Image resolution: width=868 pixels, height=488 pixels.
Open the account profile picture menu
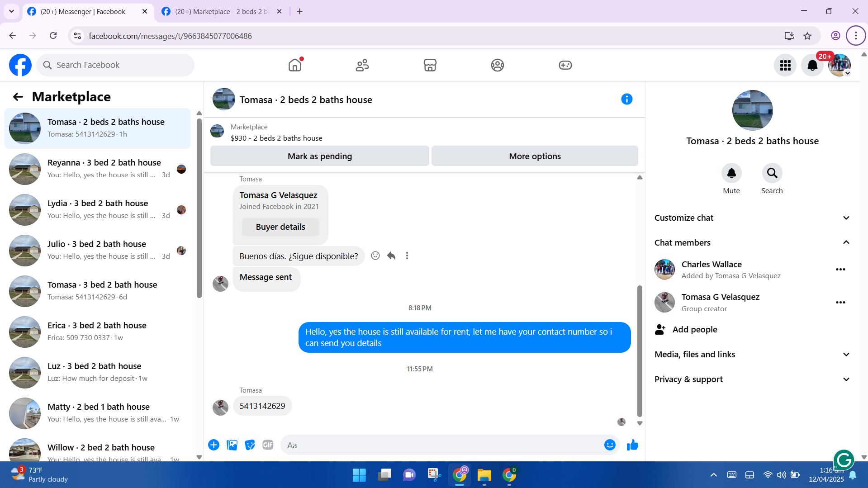pos(840,66)
